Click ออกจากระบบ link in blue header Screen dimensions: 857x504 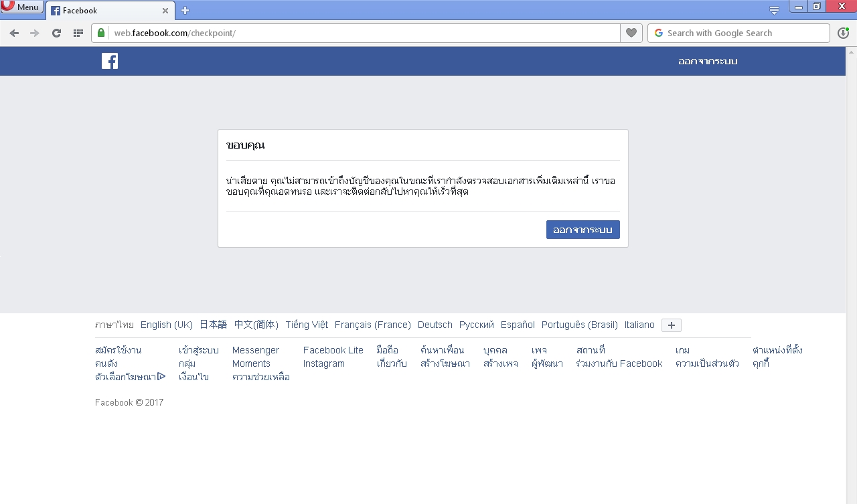coord(708,61)
